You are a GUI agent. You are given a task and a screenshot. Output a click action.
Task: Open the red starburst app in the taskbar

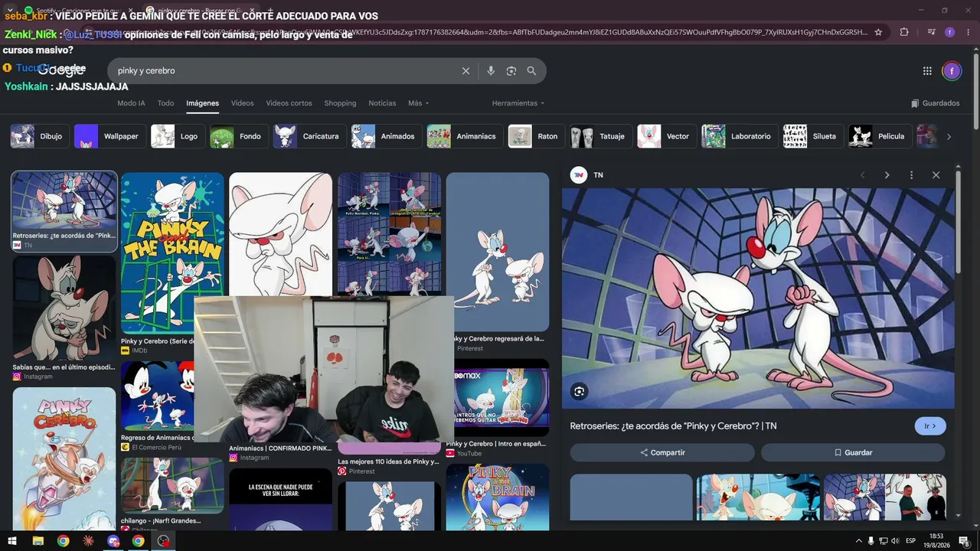click(88, 541)
